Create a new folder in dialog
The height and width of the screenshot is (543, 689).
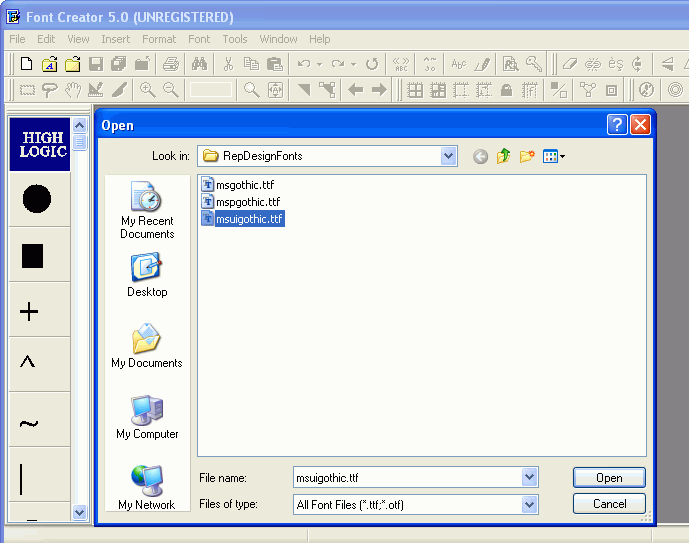526,156
